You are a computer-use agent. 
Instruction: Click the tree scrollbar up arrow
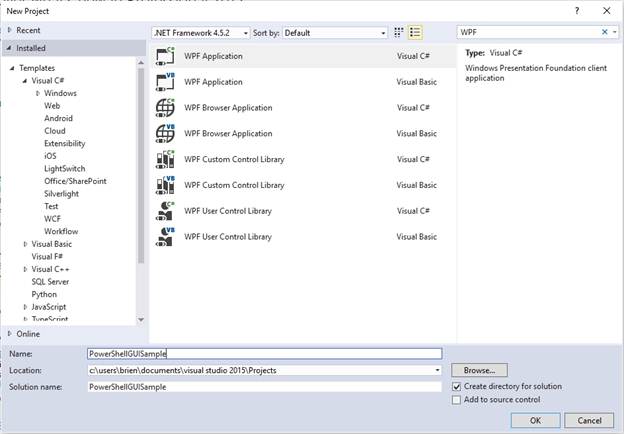click(x=141, y=62)
